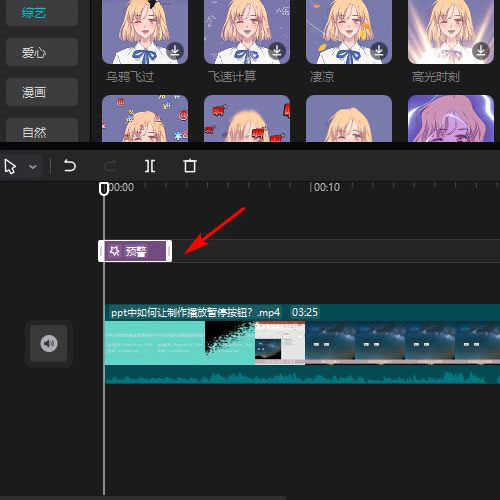
Task: Download the 高光时刻 effect
Action: pyautogui.click(x=481, y=51)
